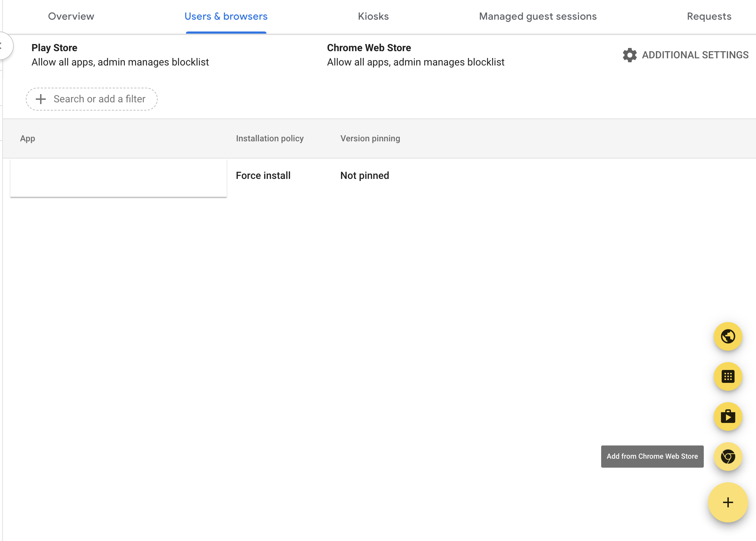Click the Users & browsers tab
Screen dimensions: 756x541
(226, 16)
